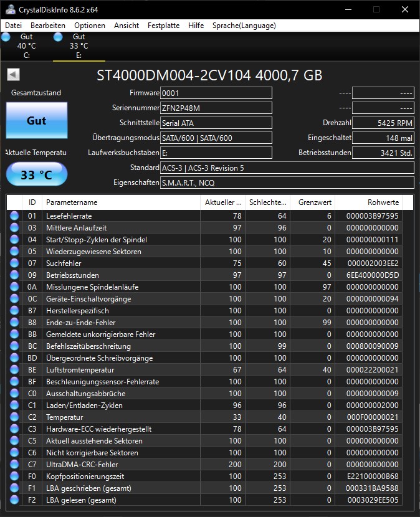Click the Parametername column header
Image resolution: width=420 pixels, height=517 pixels.
pos(121,202)
